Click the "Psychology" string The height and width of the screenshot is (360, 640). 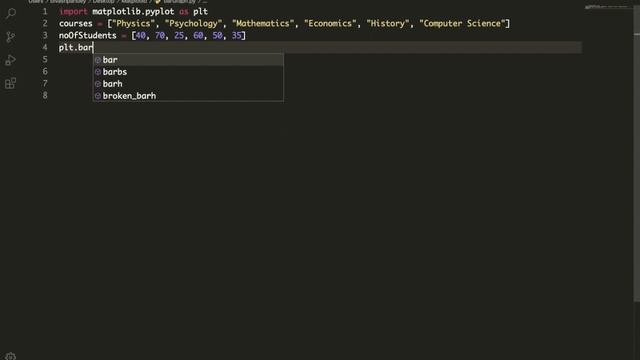point(193,24)
